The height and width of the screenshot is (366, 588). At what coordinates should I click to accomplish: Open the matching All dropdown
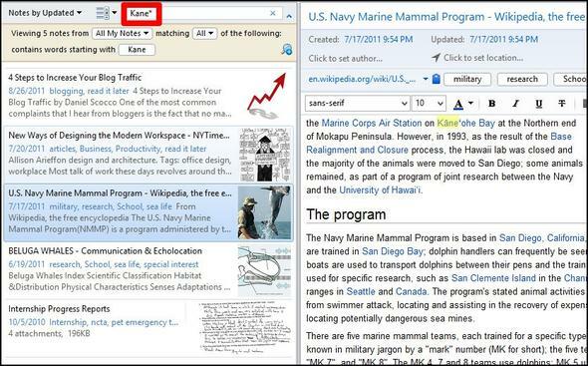click(x=204, y=34)
